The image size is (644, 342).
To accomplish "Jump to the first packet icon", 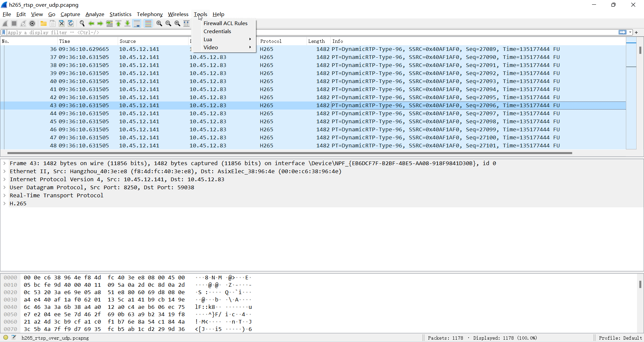I will click(118, 23).
